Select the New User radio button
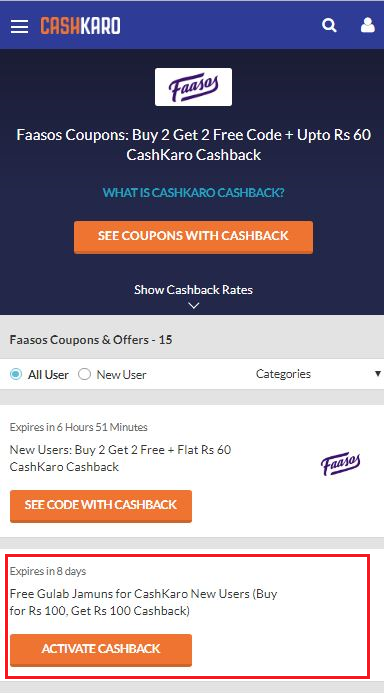 click(84, 374)
